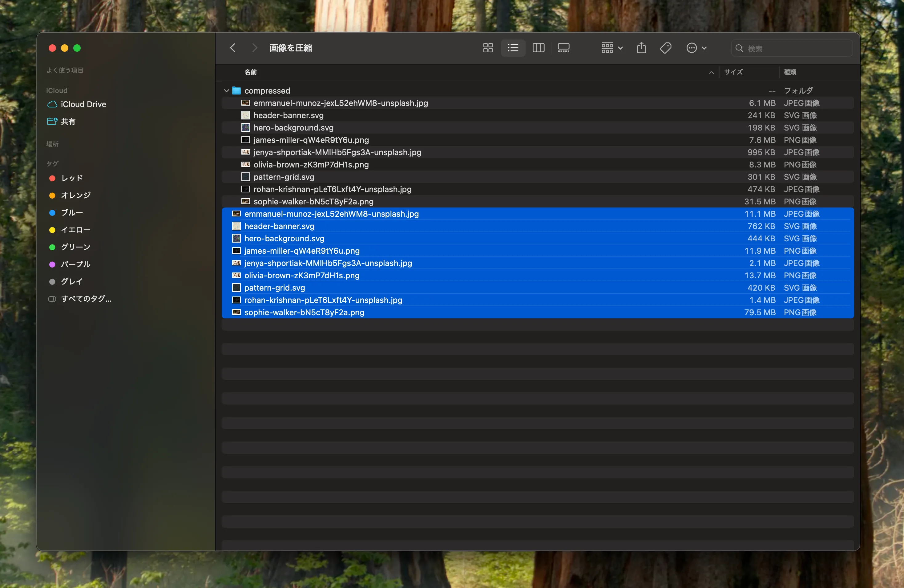Viewport: 904px width, 588px height.
Task: Switch to column view
Action: pos(538,48)
